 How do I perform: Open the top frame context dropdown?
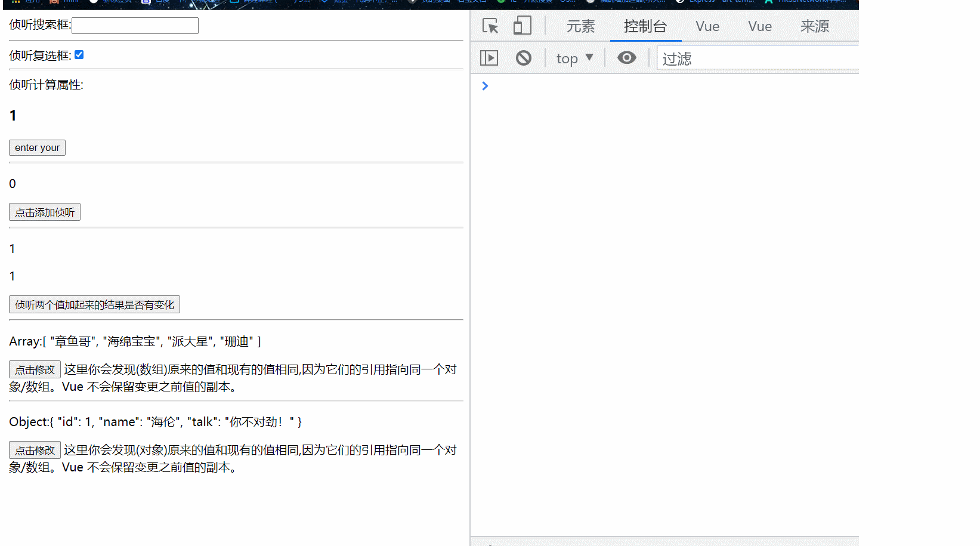(574, 57)
